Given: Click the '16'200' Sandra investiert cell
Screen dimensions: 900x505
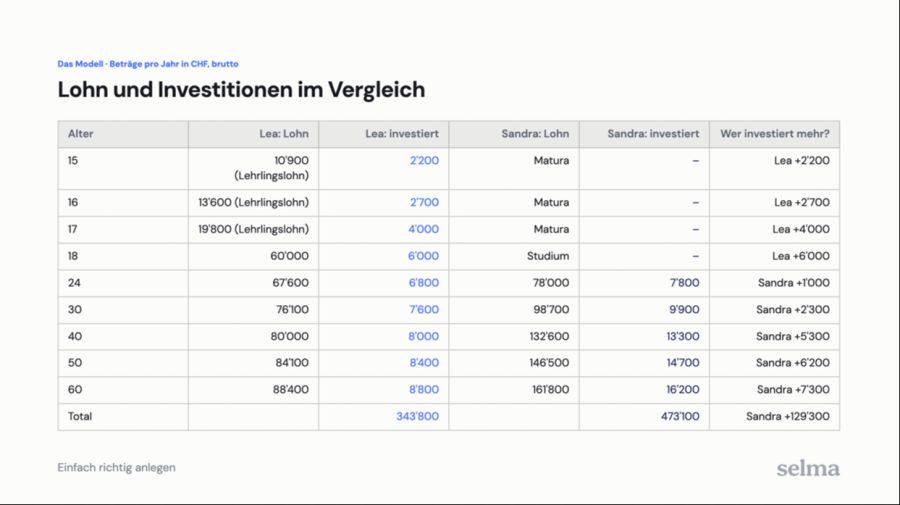Looking at the screenshot, I should tap(644, 390).
